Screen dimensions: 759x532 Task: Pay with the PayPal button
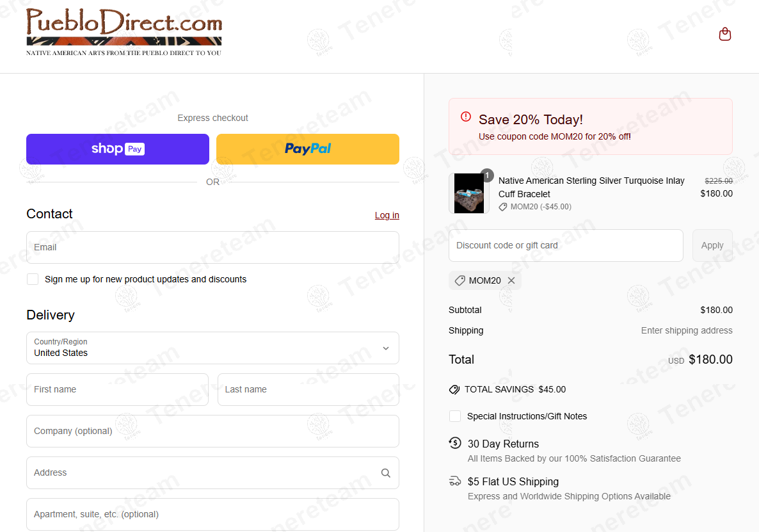tap(308, 149)
